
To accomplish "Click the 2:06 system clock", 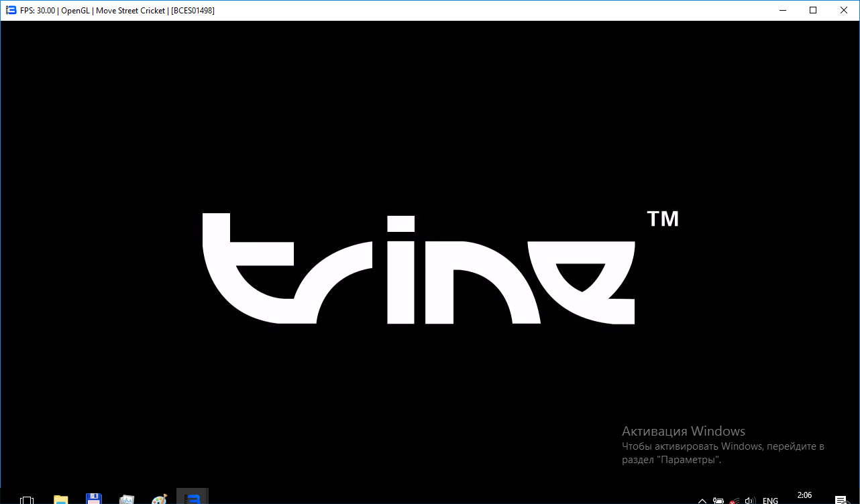I will click(804, 496).
